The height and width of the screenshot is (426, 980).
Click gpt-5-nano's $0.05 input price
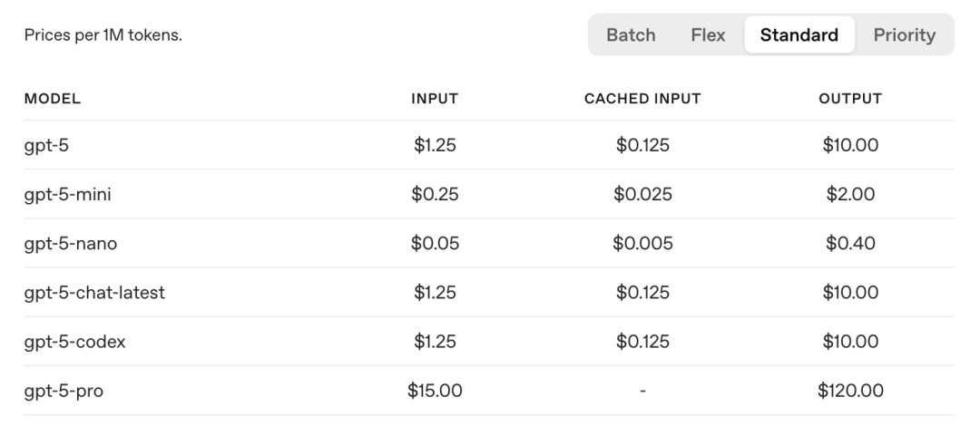tap(435, 244)
